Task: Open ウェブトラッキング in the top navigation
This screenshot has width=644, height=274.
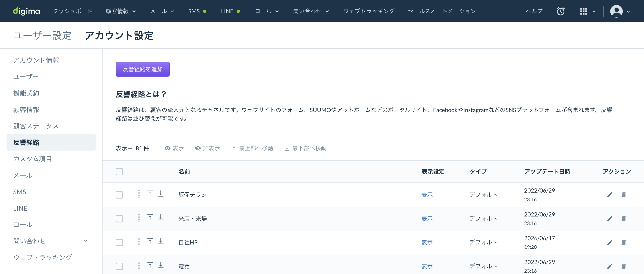Action: click(x=369, y=11)
